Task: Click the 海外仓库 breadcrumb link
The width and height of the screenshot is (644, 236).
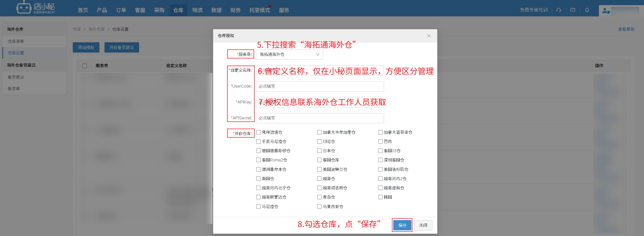Action: tap(97, 29)
